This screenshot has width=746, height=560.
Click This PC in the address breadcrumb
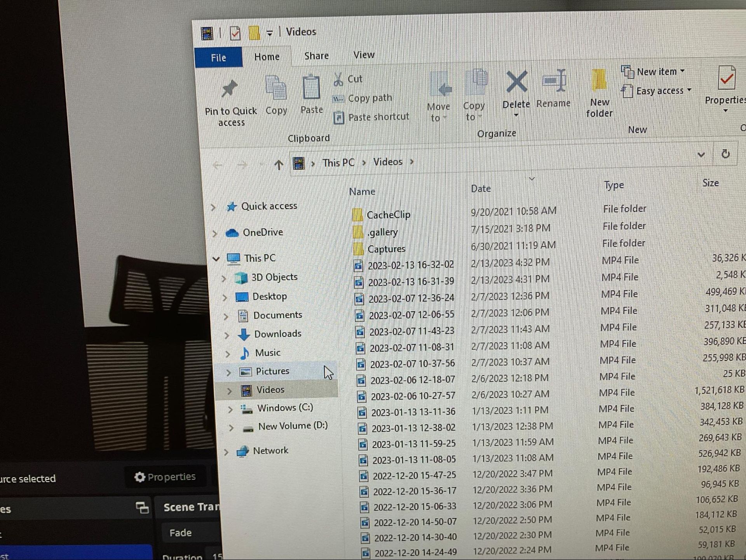pyautogui.click(x=338, y=163)
